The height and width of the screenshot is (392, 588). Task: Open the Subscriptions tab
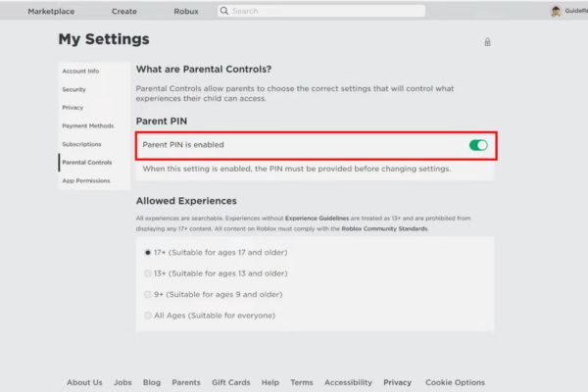coord(82,144)
